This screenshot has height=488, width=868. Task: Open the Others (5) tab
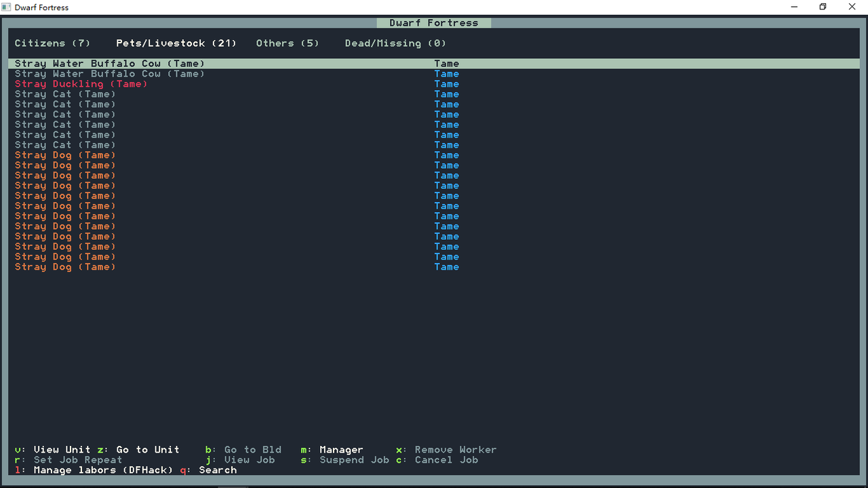click(x=288, y=43)
